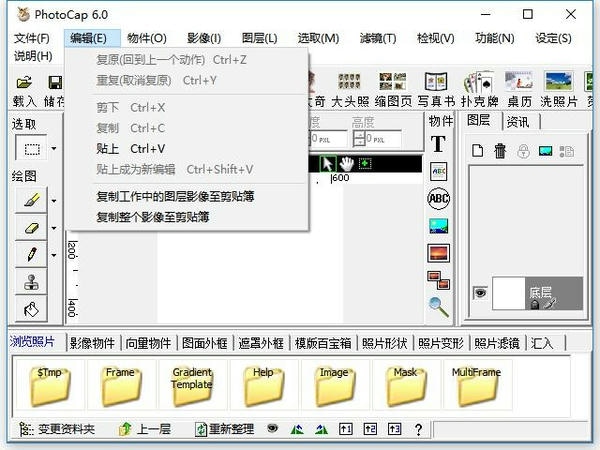
Task: Open the 洗照片 print photos tool
Action: click(x=559, y=90)
